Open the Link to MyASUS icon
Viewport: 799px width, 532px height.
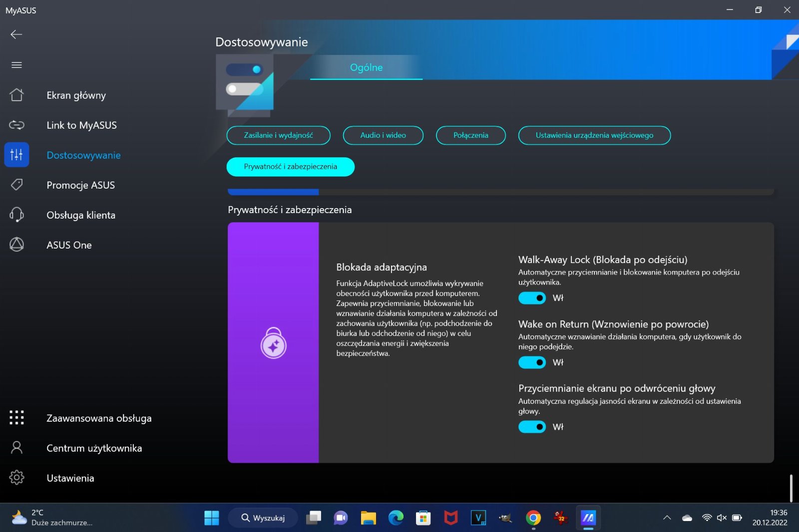(x=16, y=125)
